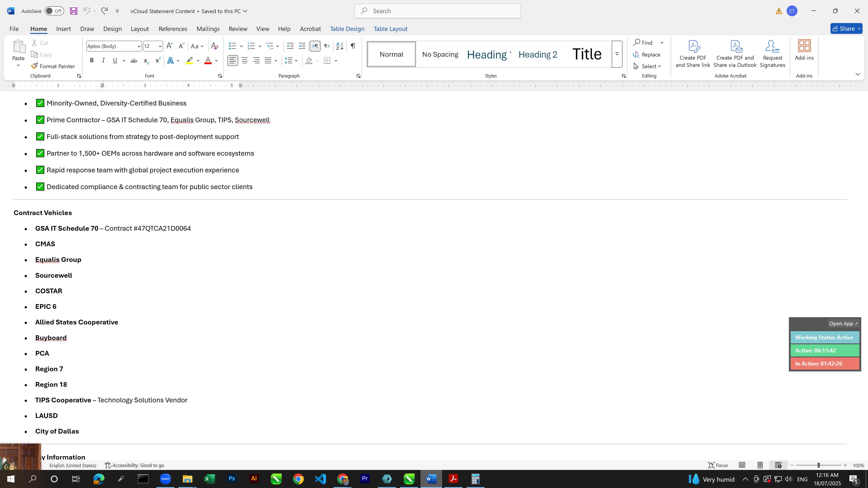Click the Undo arrow icon
This screenshot has height=488, width=868.
(86, 11)
